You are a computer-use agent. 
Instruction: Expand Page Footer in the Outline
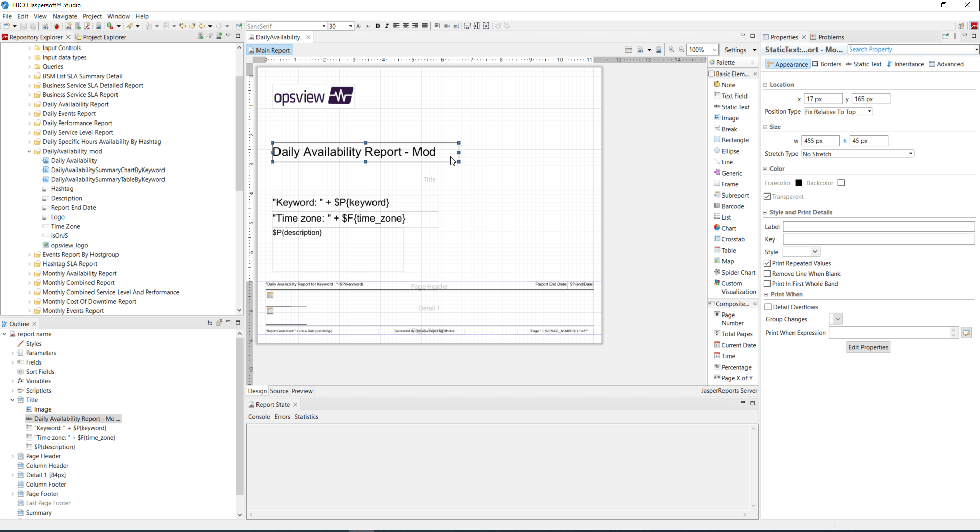point(12,494)
